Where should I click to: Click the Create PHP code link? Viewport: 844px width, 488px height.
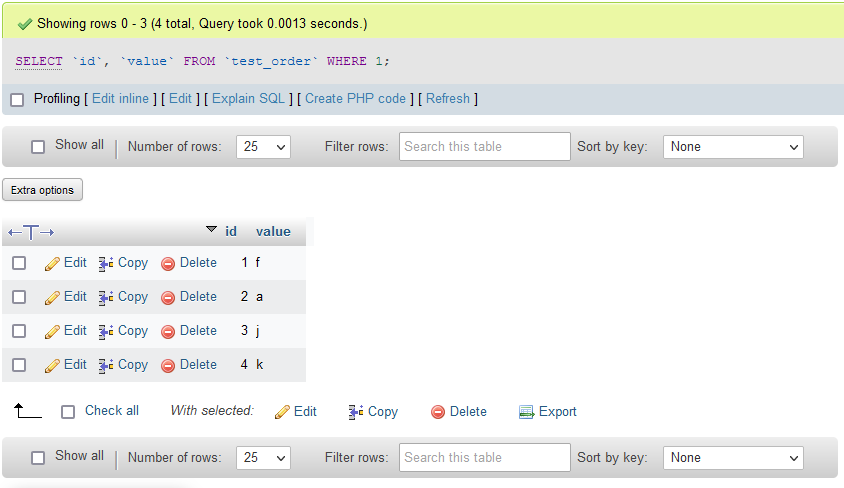355,98
